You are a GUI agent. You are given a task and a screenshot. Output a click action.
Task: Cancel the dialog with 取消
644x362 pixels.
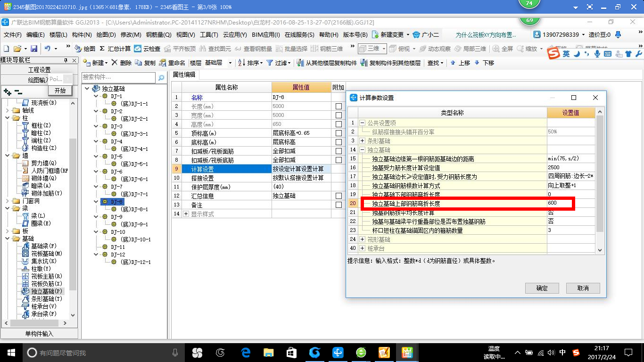tap(583, 288)
